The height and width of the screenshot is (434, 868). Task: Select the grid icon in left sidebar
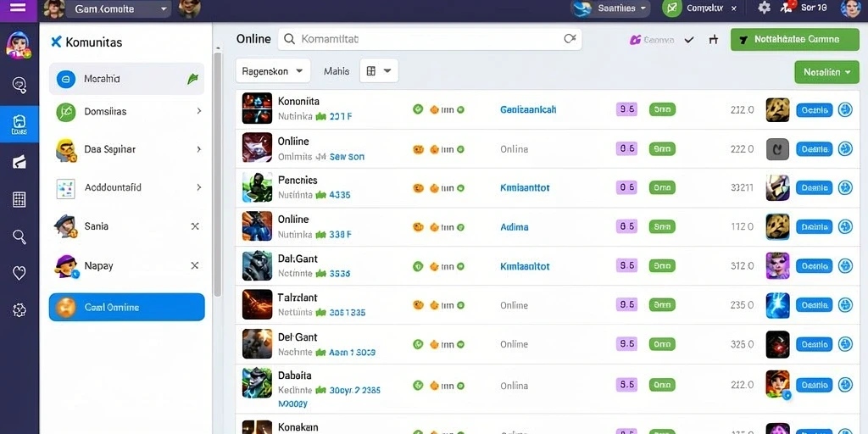click(x=19, y=199)
